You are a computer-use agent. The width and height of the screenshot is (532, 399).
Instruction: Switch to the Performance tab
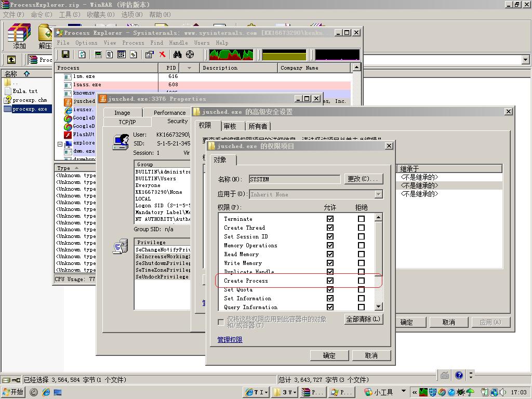[x=169, y=112]
